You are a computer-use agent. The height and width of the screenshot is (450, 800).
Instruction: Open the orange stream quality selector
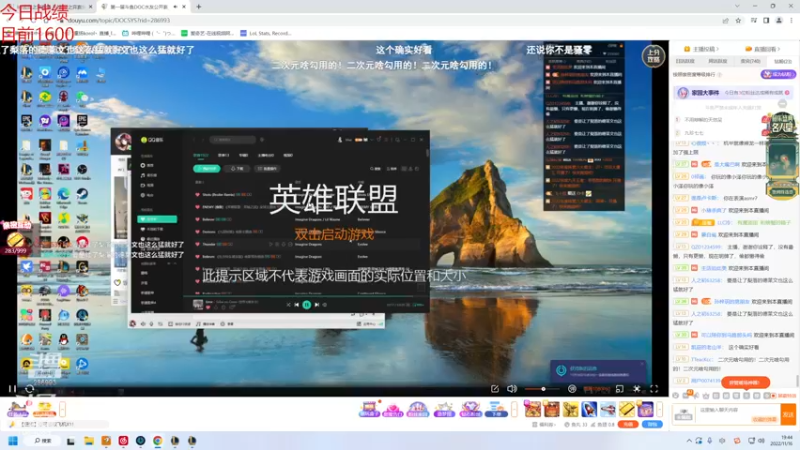point(597,389)
